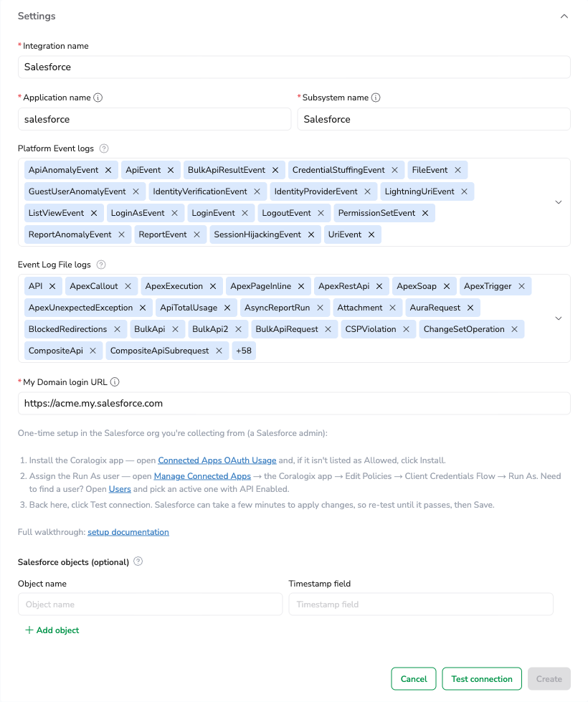The height and width of the screenshot is (702, 588).
Task: Click the Application name info icon
Action: click(x=98, y=98)
